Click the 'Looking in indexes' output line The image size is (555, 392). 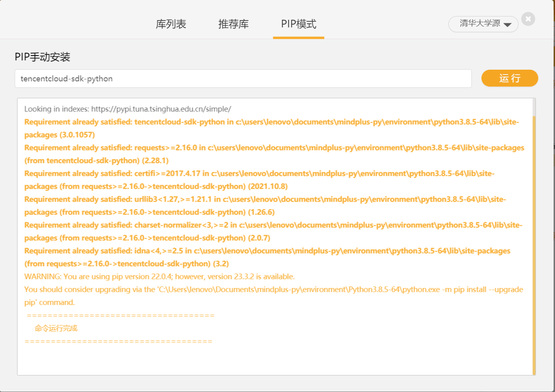[128, 109]
